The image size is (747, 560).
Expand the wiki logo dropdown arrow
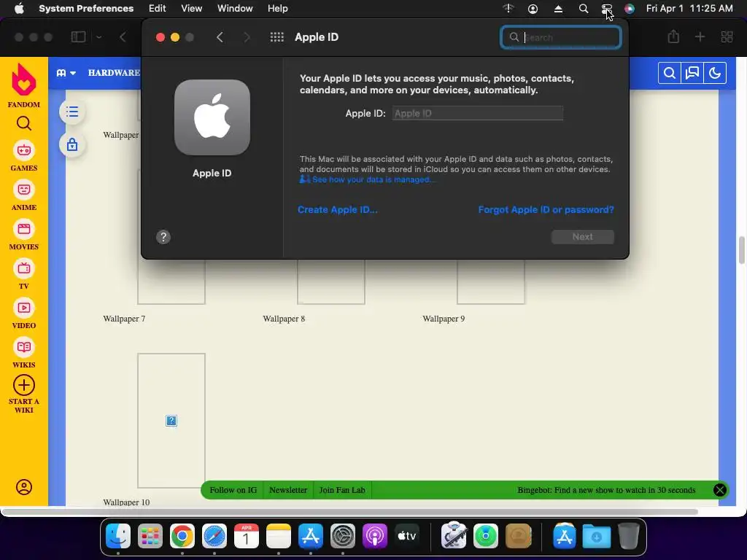(73, 73)
